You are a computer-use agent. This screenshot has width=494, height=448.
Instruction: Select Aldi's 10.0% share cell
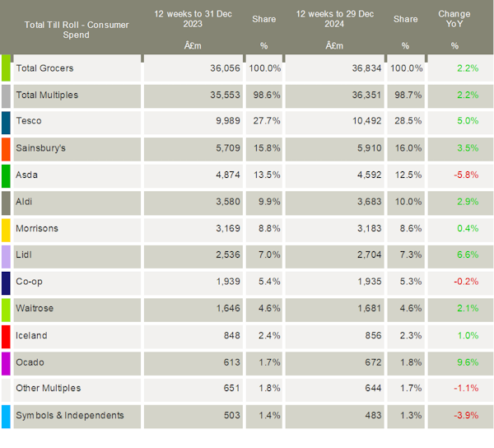[408, 201]
